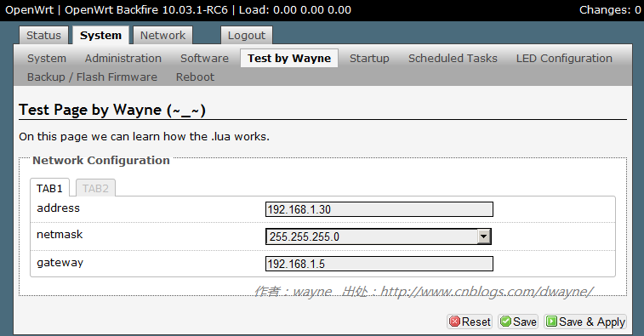
Task: Open the Network main tab
Action: [x=162, y=36]
